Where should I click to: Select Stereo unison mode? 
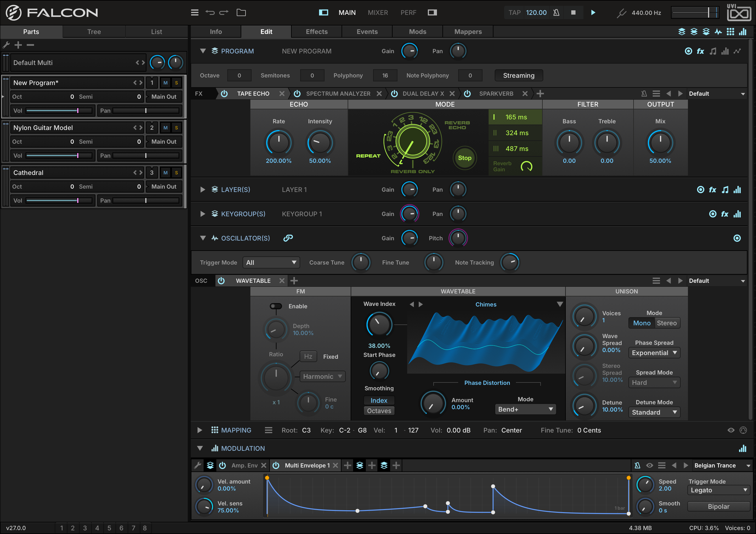[667, 323]
